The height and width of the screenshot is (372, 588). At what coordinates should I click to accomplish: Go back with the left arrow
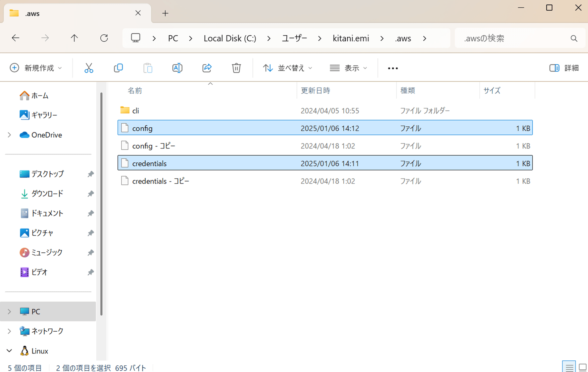pos(16,38)
